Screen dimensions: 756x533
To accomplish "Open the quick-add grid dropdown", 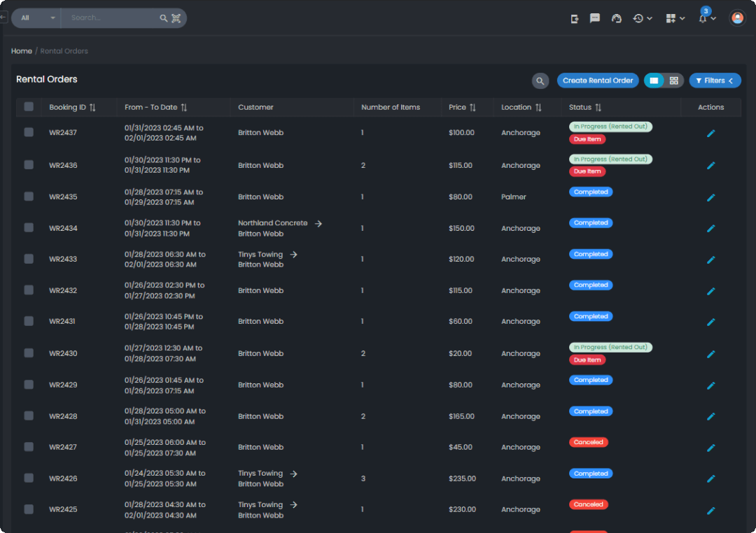I will click(675, 18).
